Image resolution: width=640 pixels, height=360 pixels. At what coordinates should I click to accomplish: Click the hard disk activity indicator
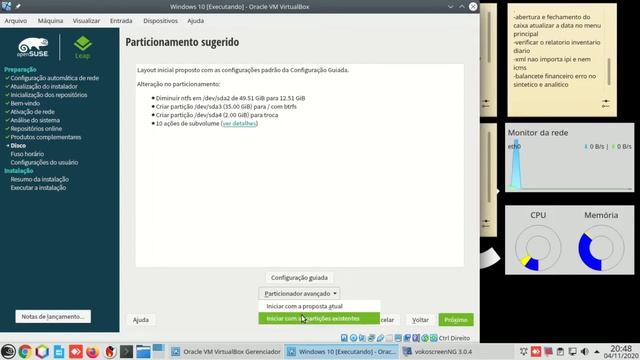click(x=344, y=338)
